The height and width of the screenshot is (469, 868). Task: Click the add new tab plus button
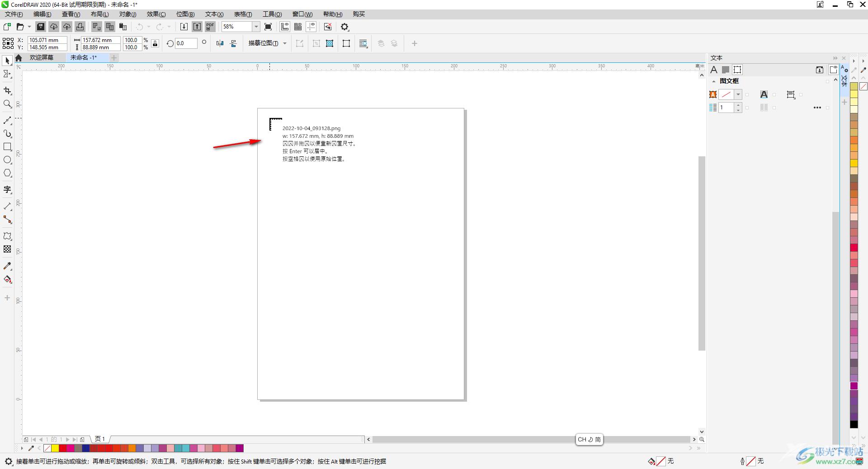tap(114, 57)
